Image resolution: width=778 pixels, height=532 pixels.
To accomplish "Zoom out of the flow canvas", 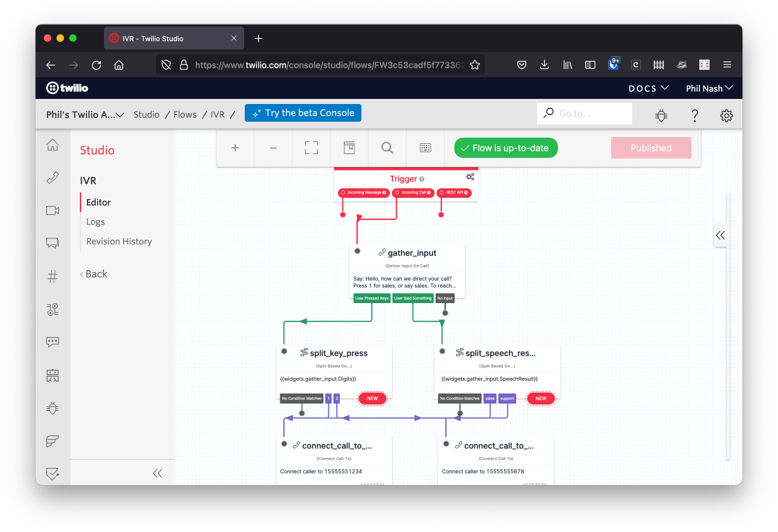I will click(273, 148).
